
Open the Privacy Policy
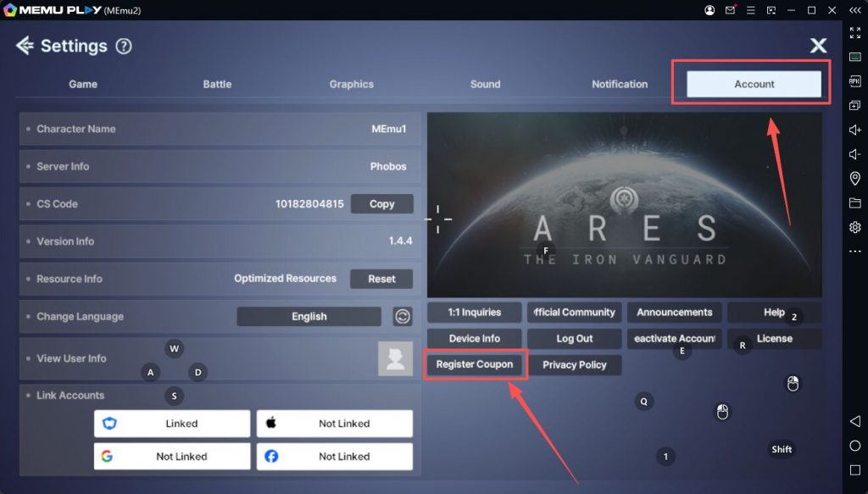tap(574, 364)
